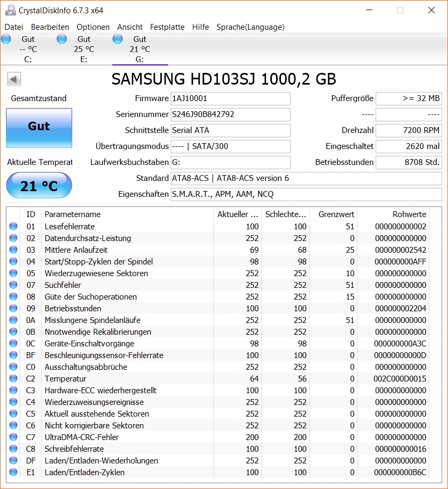Select the health indicator for Betriebsstunden row
Screen dimensions: 448x489
pyautogui.click(x=12, y=308)
